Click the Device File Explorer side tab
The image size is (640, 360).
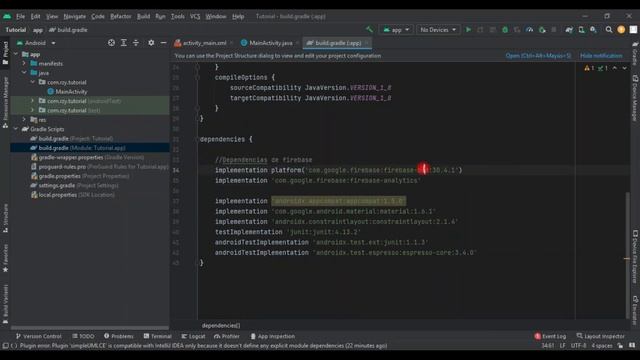(x=635, y=256)
